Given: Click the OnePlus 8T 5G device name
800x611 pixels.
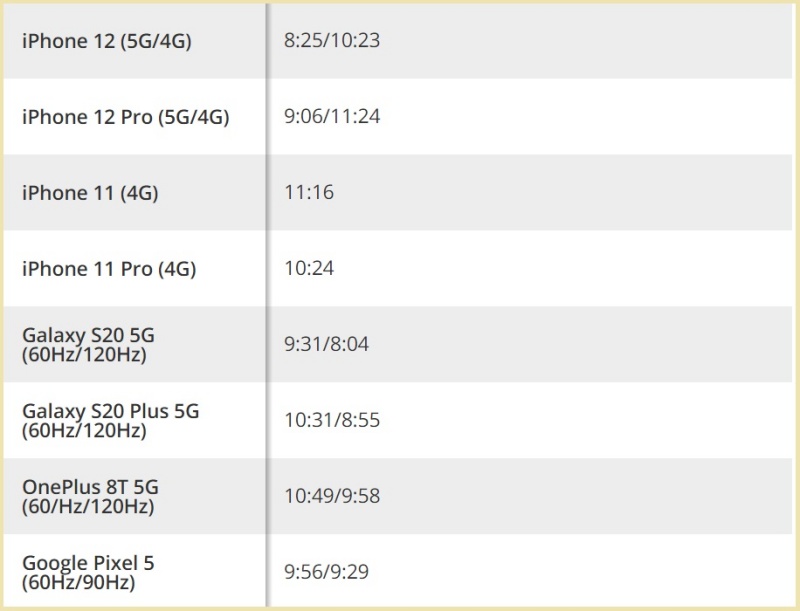Looking at the screenshot, I should [91, 488].
